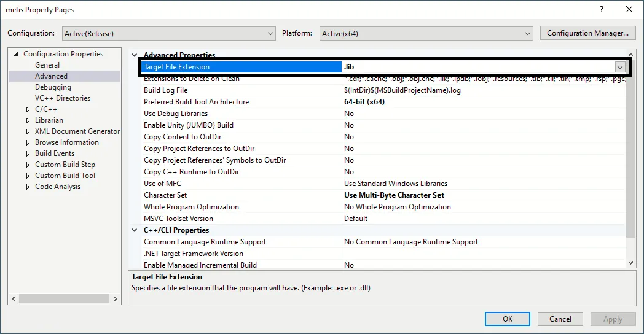
Task: Select the Librarian tree label
Action: [x=49, y=120]
